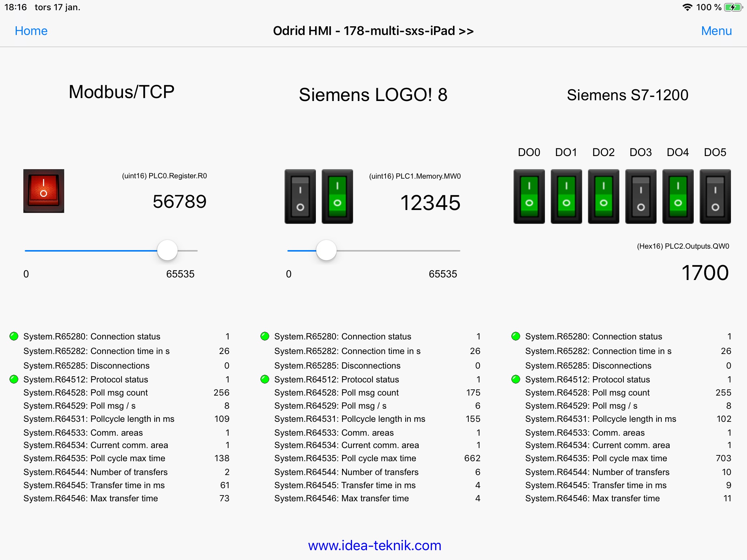
Task: Click LOGO! 8 connection status green LED
Action: 265,336
